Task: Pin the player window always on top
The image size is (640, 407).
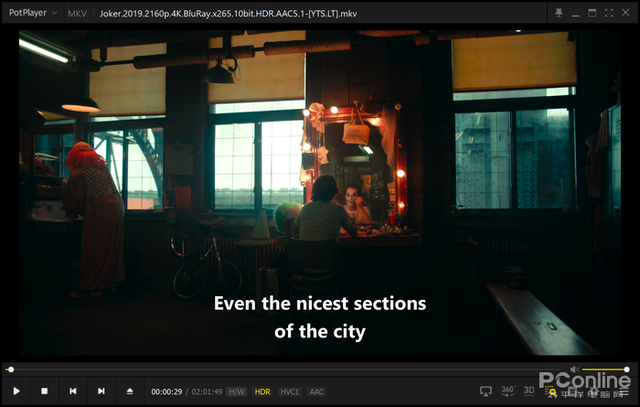Action: pos(559,13)
